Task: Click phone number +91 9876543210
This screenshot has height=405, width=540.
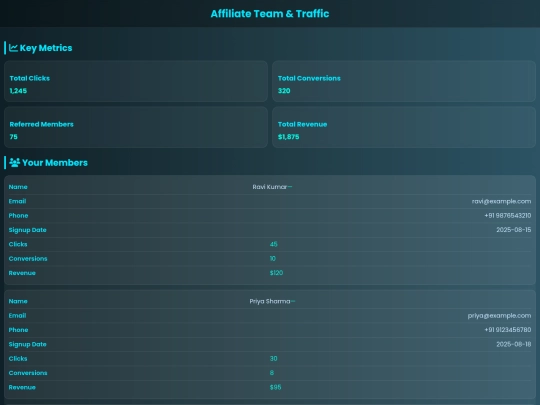Action: pos(508,216)
